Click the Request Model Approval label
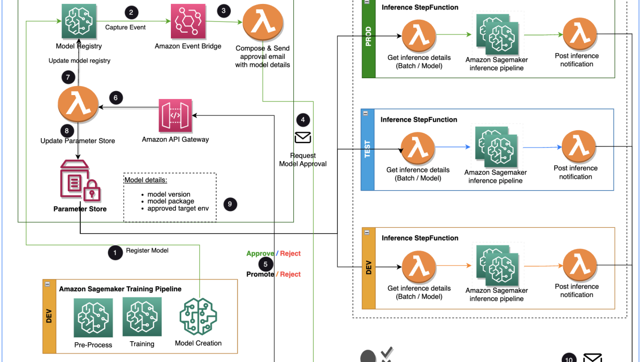This screenshot has height=362, width=644. 303,159
